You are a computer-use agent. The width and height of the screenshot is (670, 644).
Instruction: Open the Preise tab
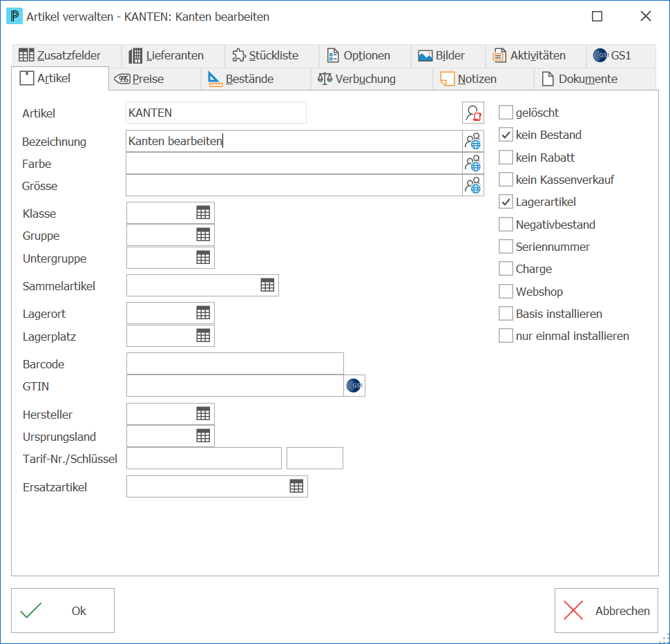[x=155, y=79]
